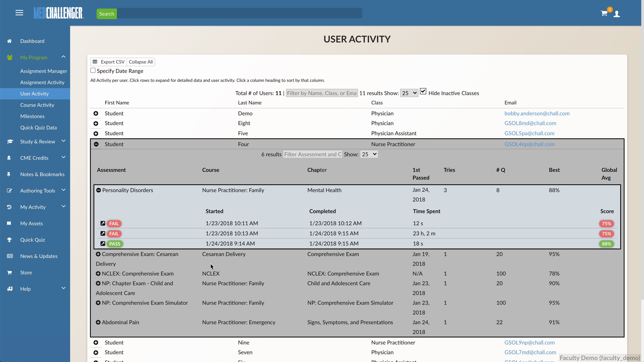Go to Assignment Manager page

pyautogui.click(x=43, y=71)
